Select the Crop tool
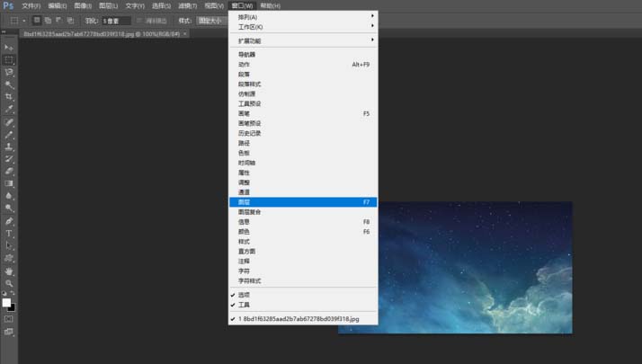Viewport: 642px width, 364px height. (9, 97)
